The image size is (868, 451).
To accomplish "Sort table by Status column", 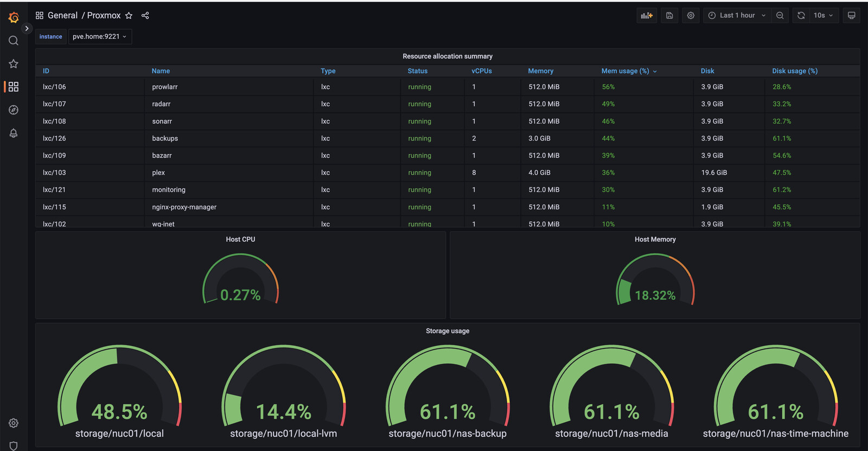I will [418, 71].
